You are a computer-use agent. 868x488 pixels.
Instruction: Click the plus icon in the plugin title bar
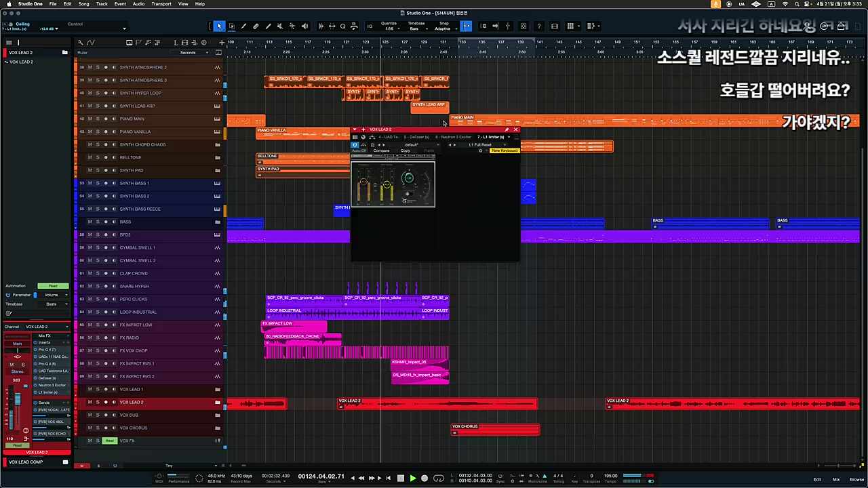click(x=363, y=129)
